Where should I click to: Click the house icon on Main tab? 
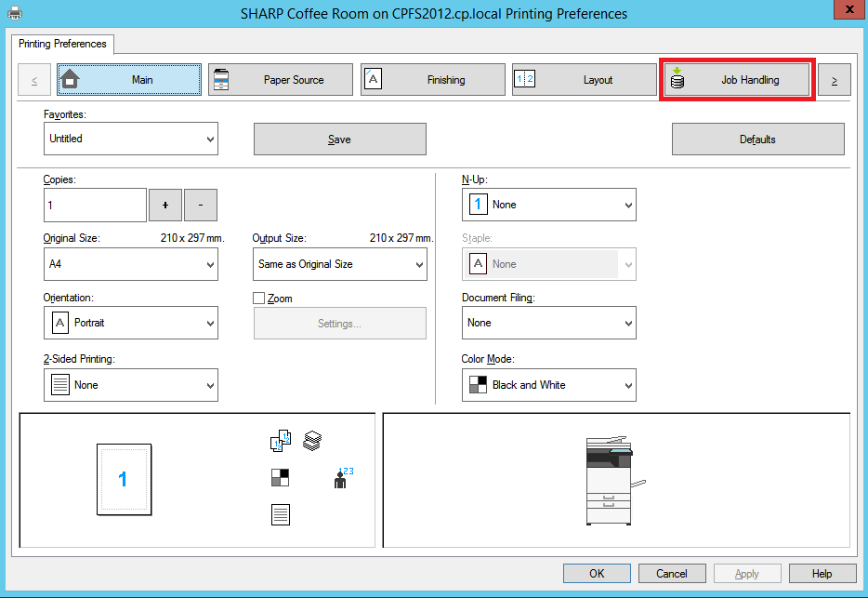tap(70, 79)
